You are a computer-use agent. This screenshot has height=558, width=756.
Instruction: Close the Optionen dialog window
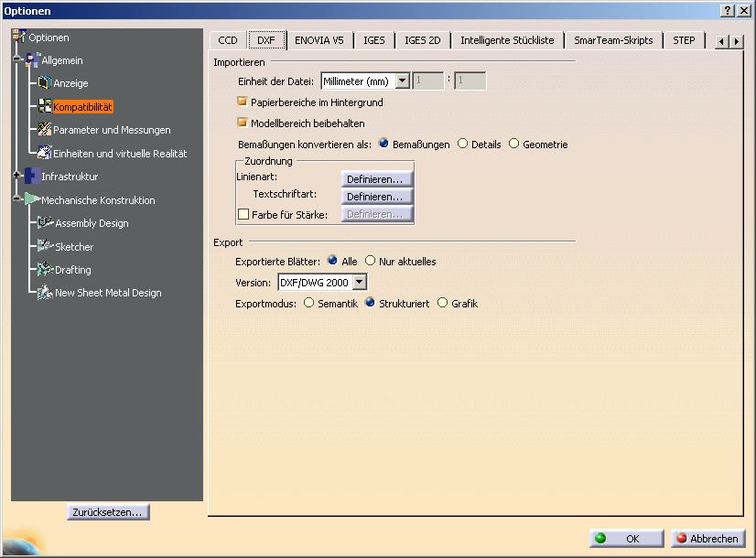point(744,11)
